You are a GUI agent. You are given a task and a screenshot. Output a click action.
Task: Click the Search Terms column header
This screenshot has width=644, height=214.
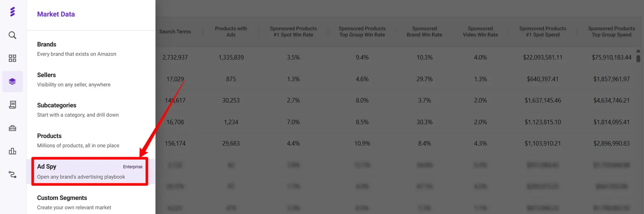click(175, 31)
